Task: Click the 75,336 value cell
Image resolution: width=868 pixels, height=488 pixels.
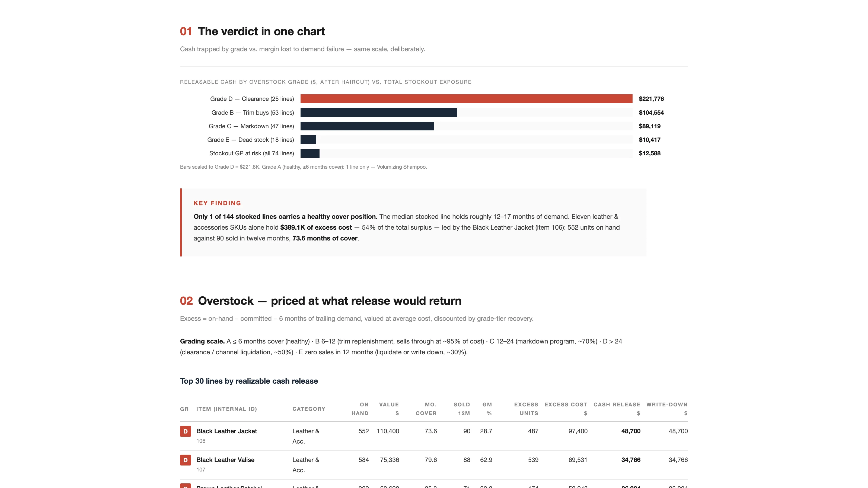Action: [x=390, y=460]
